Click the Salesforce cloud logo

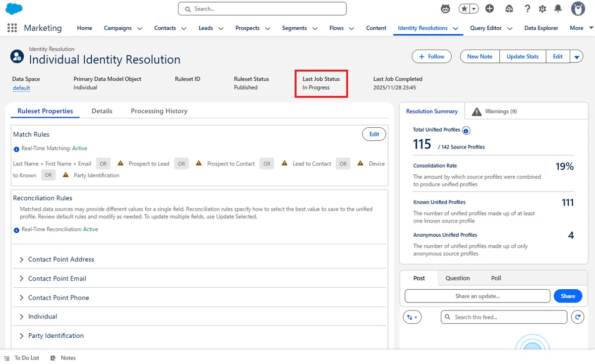(x=14, y=8)
